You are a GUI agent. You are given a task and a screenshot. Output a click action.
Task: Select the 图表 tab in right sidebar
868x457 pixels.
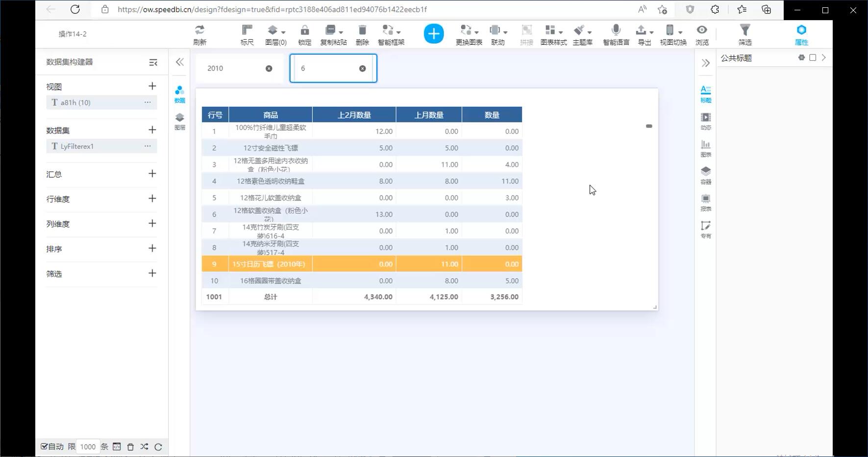[705, 148]
